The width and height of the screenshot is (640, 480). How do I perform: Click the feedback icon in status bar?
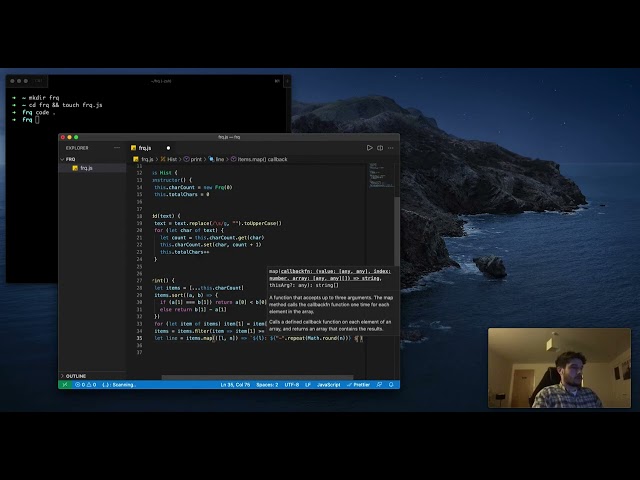pyautogui.click(x=380, y=384)
